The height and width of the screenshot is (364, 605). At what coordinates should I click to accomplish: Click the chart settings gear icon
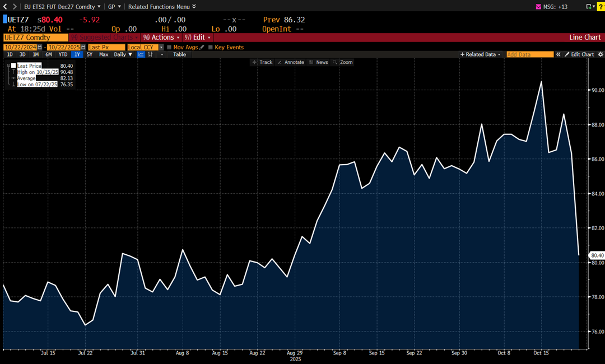(x=601, y=54)
